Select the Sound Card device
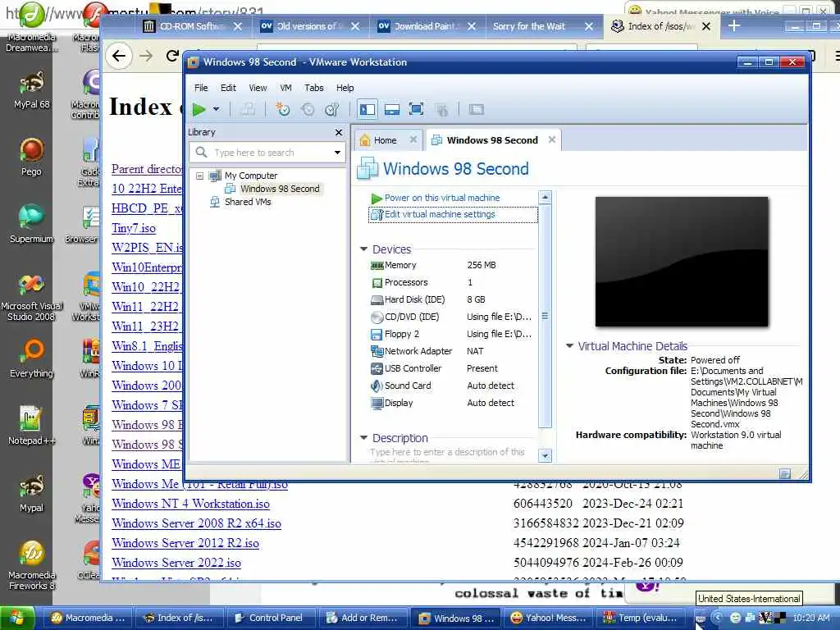The image size is (840, 630). click(452, 386)
